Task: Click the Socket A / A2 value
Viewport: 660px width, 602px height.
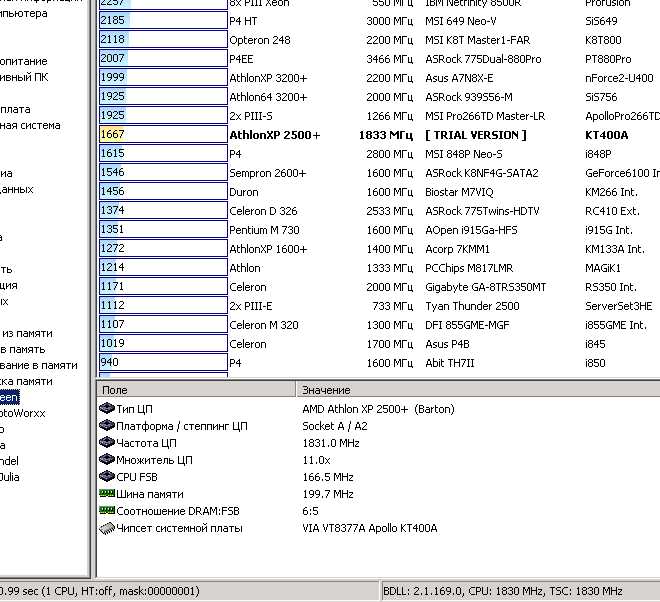Action: coord(335,426)
